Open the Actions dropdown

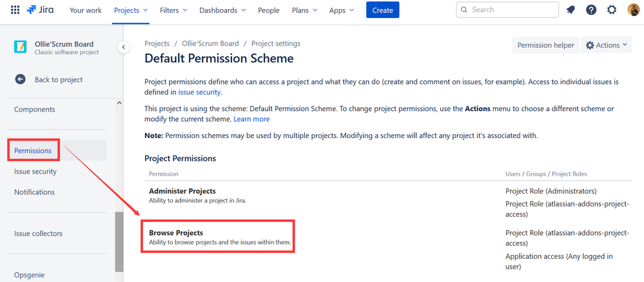pyautogui.click(x=607, y=45)
